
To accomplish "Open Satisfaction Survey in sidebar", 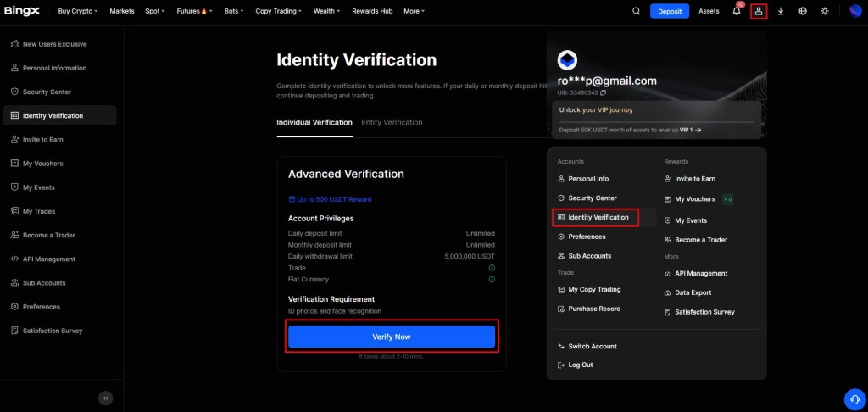I will click(60, 330).
